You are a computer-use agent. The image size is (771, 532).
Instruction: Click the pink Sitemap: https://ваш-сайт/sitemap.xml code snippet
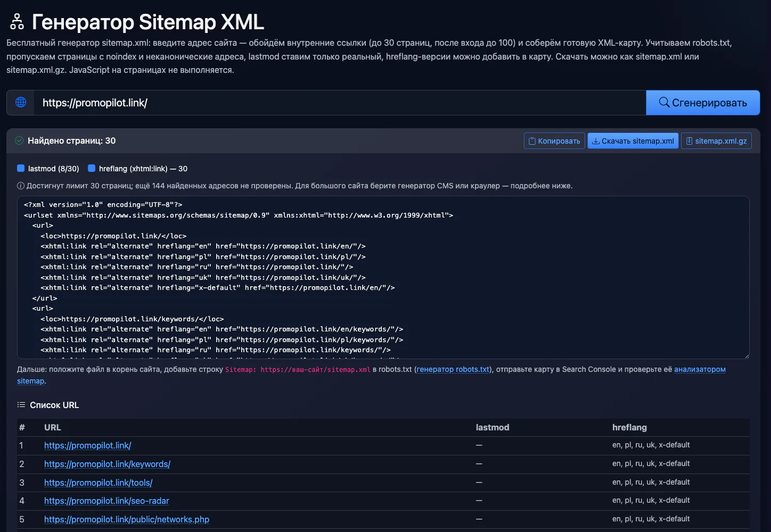tap(298, 369)
